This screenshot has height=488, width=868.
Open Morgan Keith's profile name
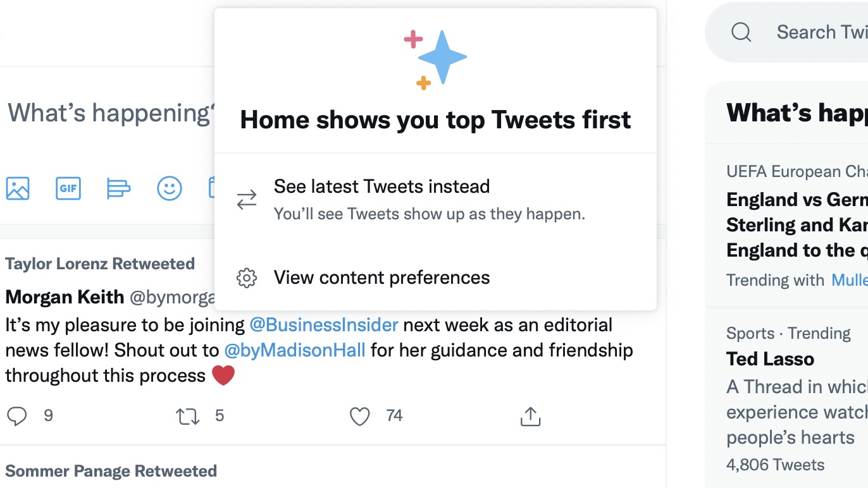65,296
